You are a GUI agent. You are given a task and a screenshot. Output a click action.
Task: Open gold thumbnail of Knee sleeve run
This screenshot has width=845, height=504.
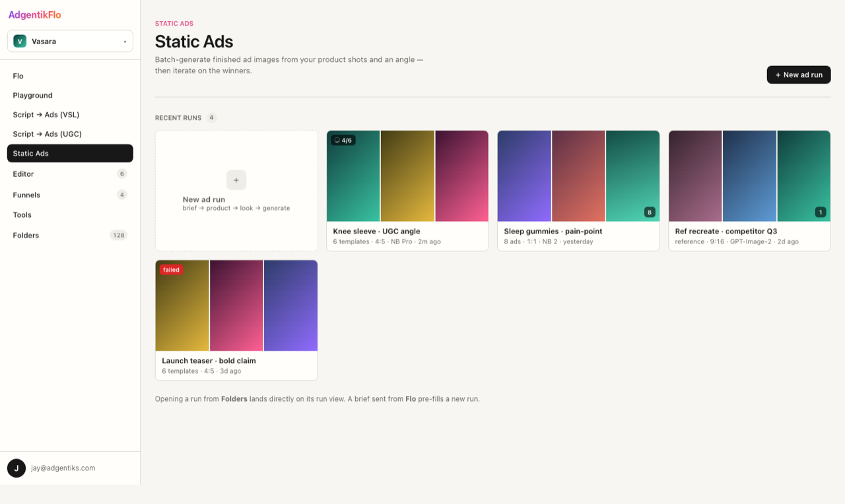tap(407, 176)
